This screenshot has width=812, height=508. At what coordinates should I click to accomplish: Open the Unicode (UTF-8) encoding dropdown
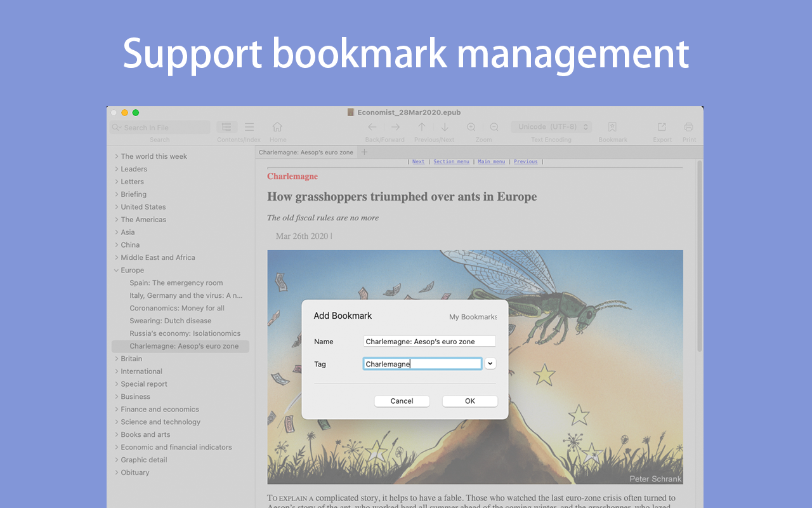[551, 127]
